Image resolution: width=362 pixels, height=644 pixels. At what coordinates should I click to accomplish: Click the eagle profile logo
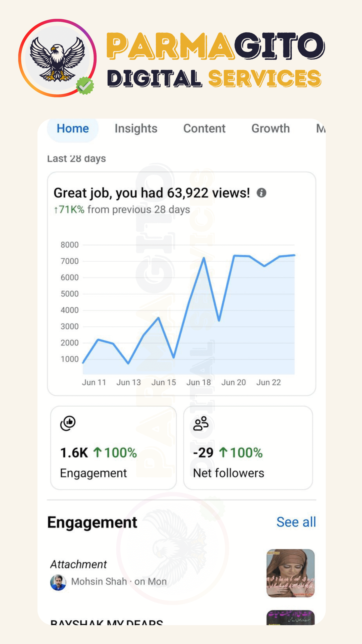(57, 58)
